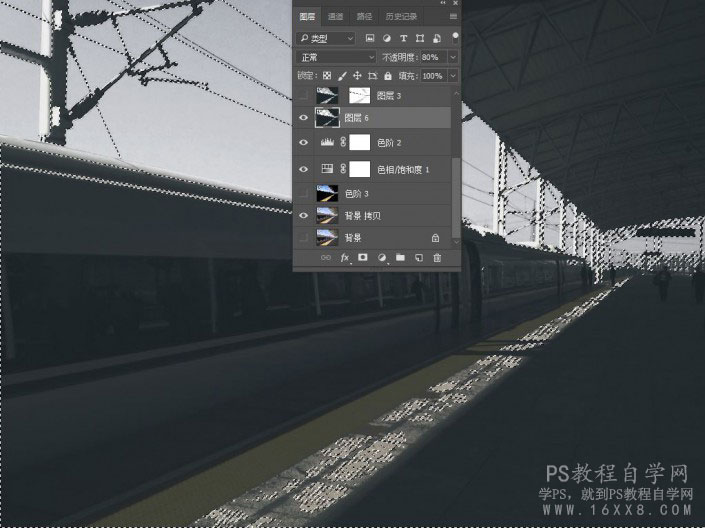Open the 不透明度 opacity slider arrow
Image resolution: width=705 pixels, height=528 pixels.
(x=453, y=57)
